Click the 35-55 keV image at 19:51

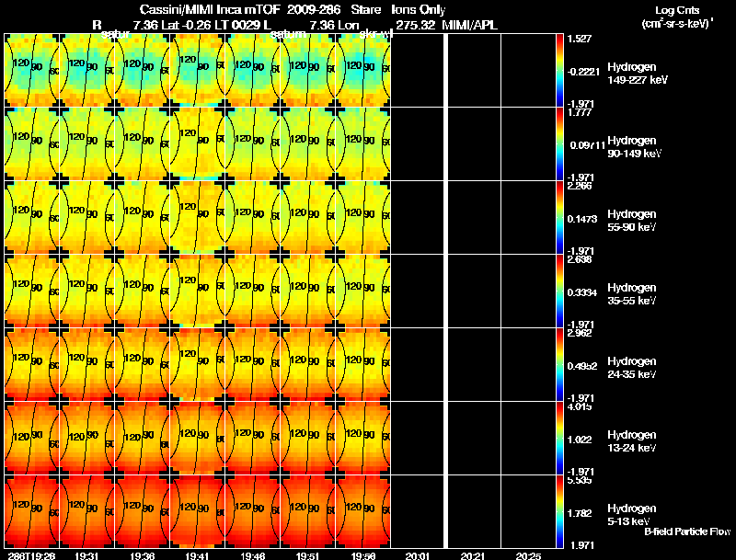click(308, 291)
